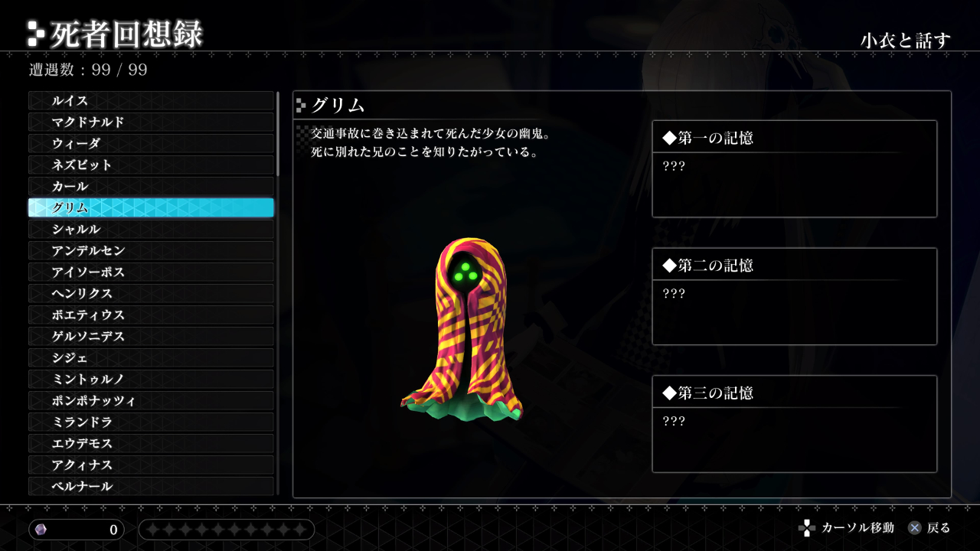Click the checkered icon beside 死者回想録 title
Viewport: 980px width, 551px height.
pyautogui.click(x=35, y=33)
